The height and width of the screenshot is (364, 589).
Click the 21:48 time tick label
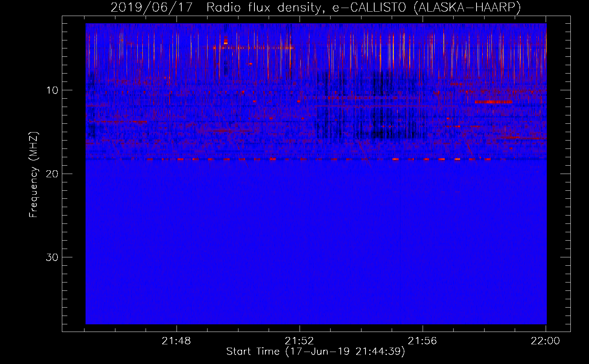coord(177,341)
